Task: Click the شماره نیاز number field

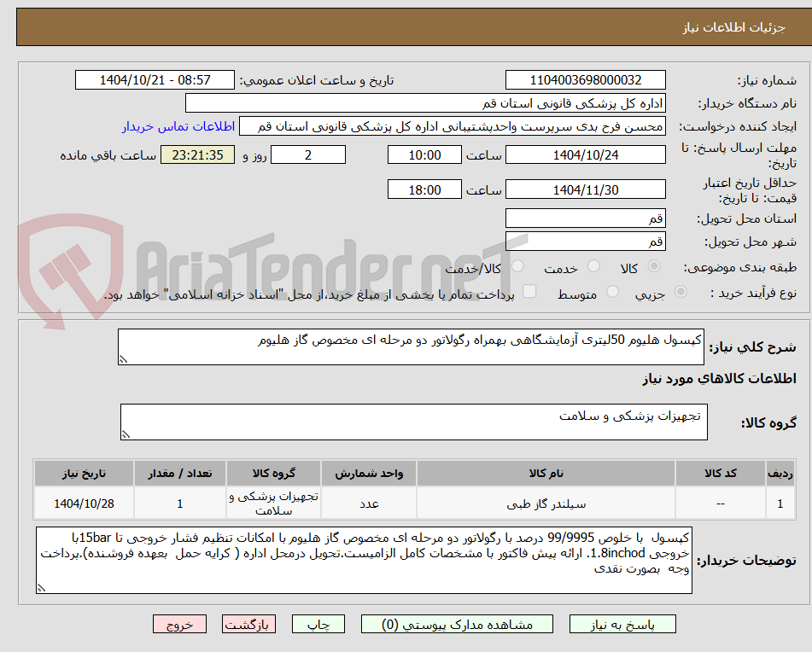Action: (x=586, y=80)
